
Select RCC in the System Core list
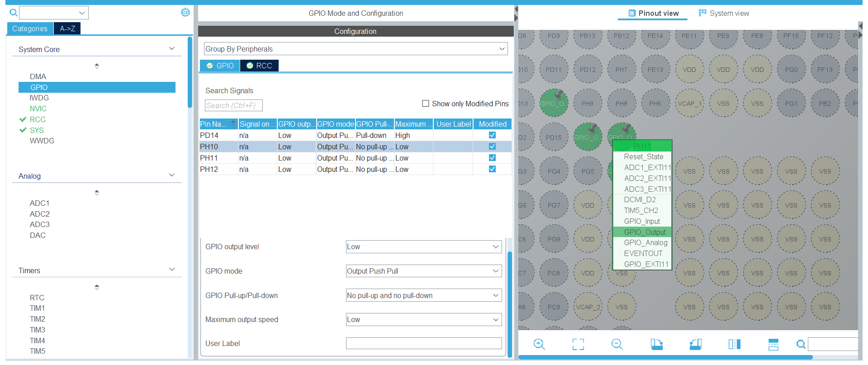click(38, 119)
